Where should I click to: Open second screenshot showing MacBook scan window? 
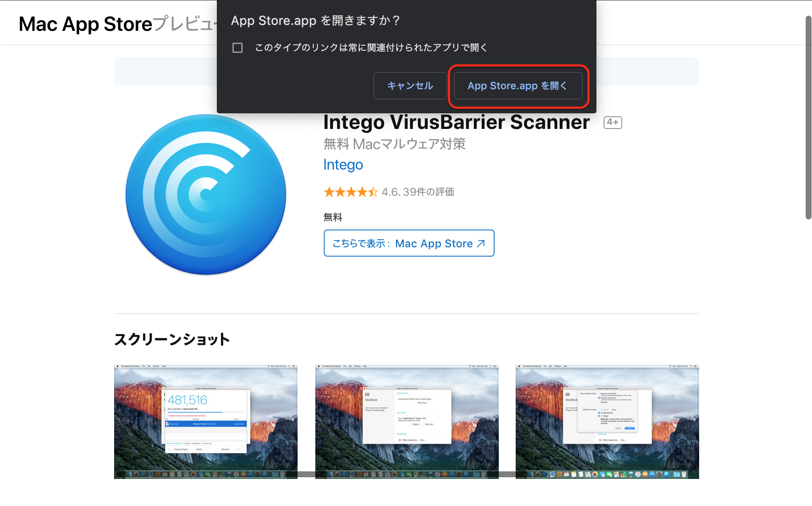[x=407, y=422]
